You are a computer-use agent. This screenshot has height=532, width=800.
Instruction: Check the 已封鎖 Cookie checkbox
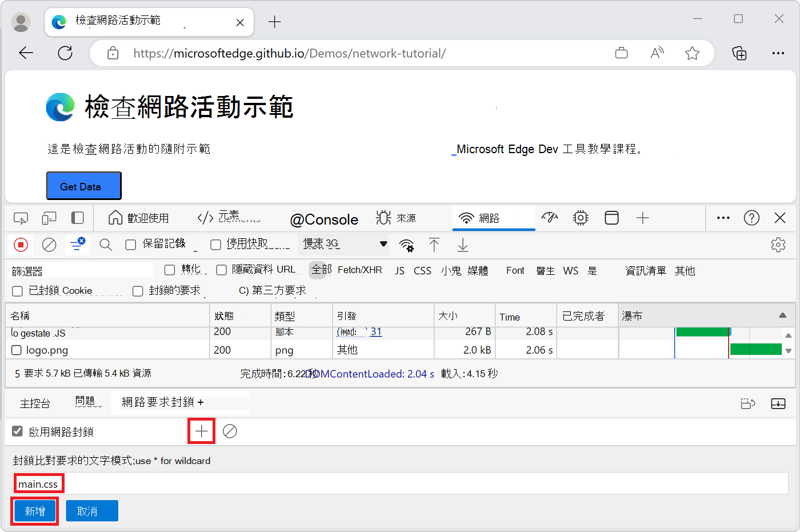(x=18, y=291)
